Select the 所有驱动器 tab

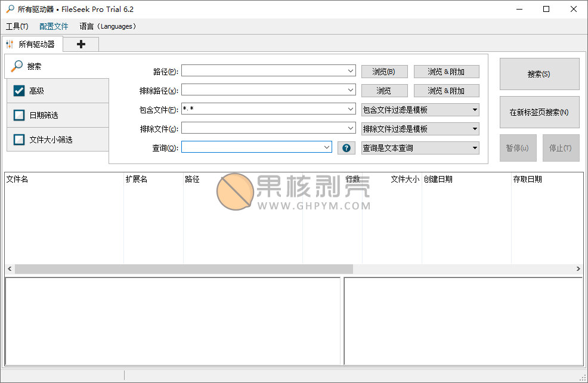(x=33, y=44)
